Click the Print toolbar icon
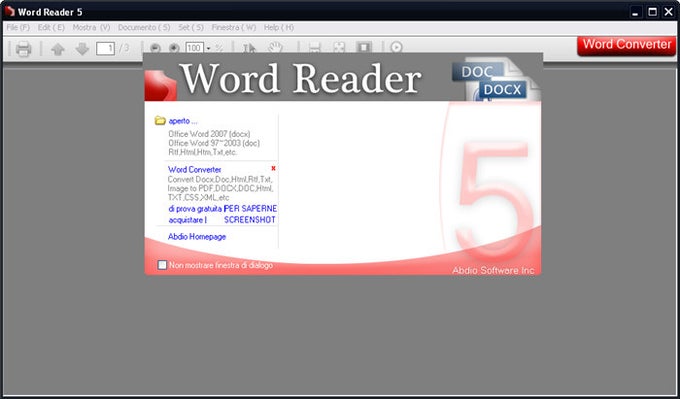Viewport: 680px width, 399px height. tap(23, 49)
